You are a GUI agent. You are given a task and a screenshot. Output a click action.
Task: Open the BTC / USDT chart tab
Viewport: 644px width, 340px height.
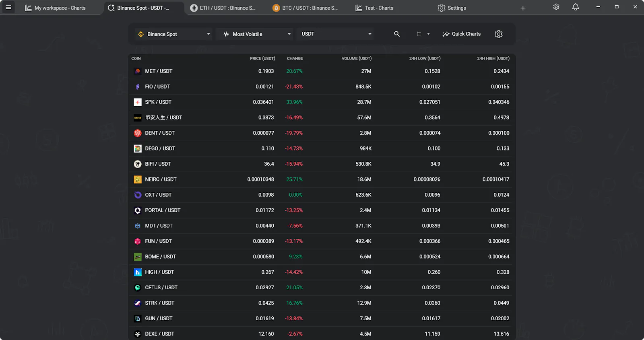pyautogui.click(x=305, y=8)
